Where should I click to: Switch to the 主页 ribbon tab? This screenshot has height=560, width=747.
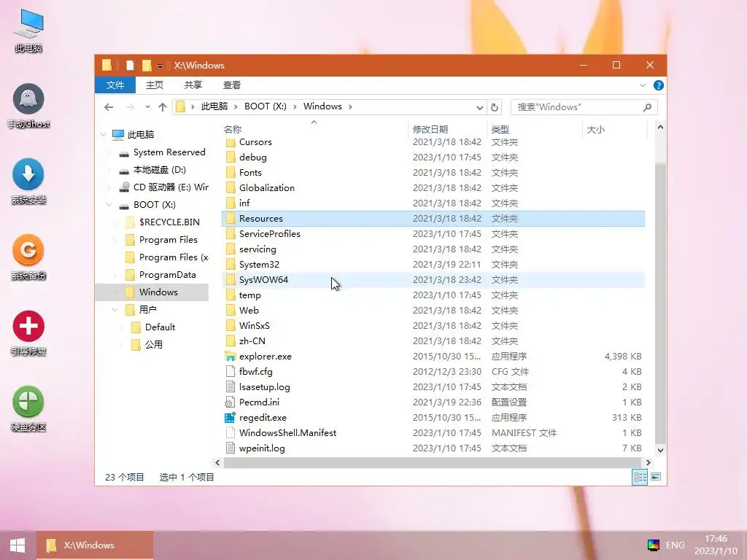pyautogui.click(x=155, y=85)
